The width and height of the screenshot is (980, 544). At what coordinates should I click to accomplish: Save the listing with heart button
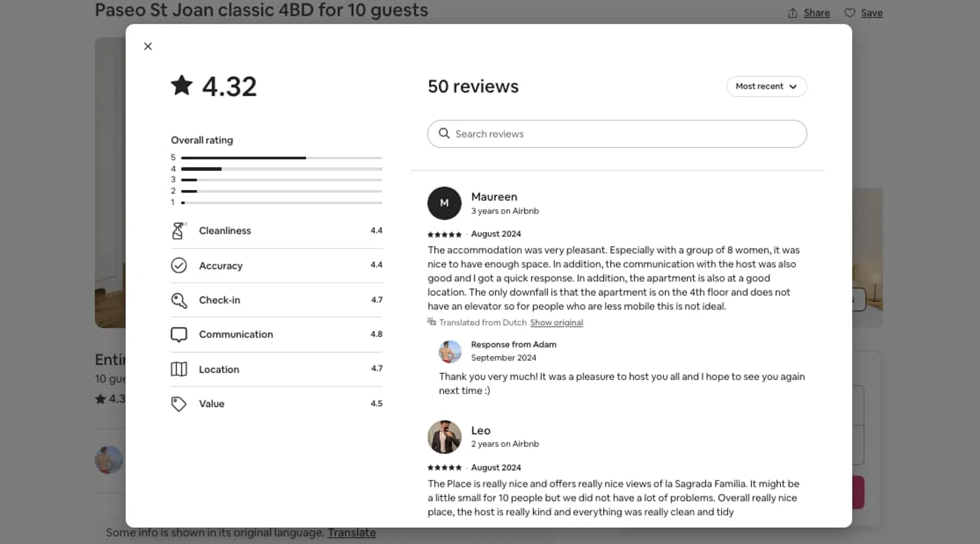coord(863,13)
